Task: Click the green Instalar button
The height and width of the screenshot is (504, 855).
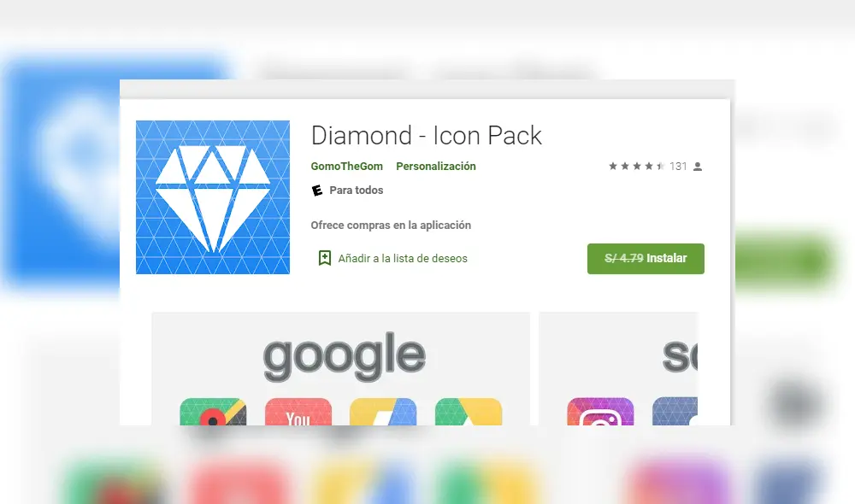Action: (x=646, y=258)
